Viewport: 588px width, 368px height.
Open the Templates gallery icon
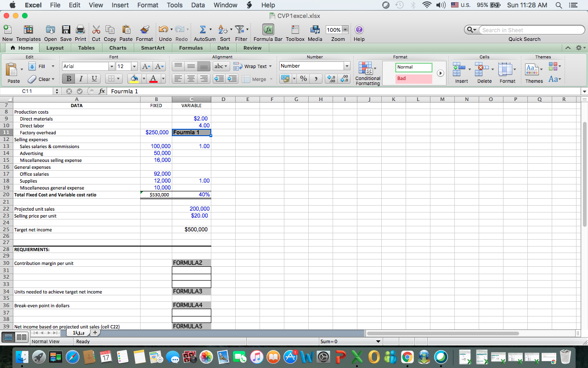tap(28, 29)
